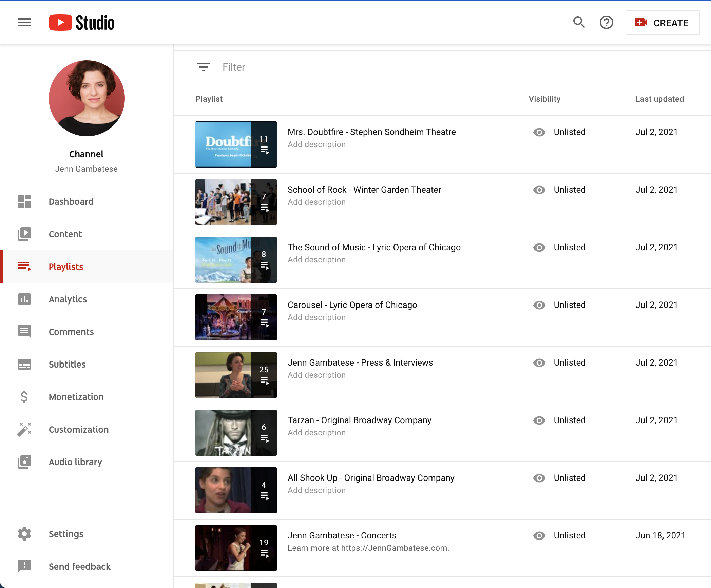The height and width of the screenshot is (588, 711).
Task: Click the Concerts playlist description text
Action: point(368,548)
